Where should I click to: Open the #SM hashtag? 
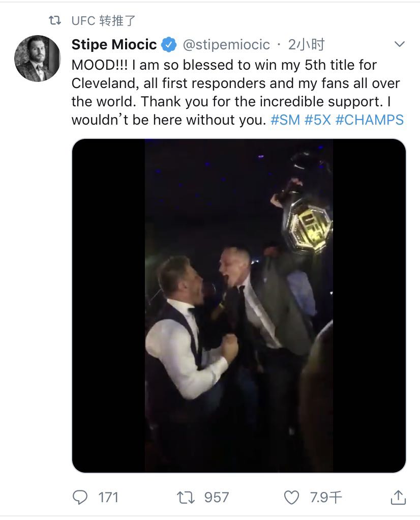[285, 120]
